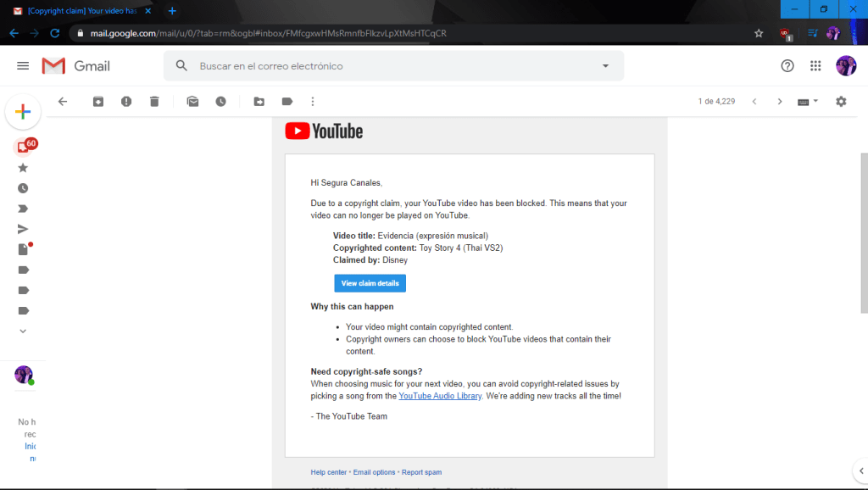
Task: Toggle the main menu hamburger
Action: pyautogui.click(x=23, y=66)
